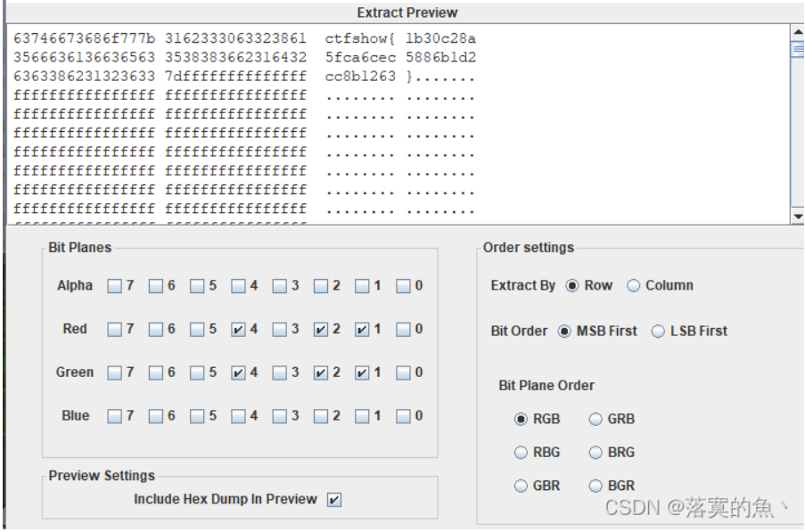Click hex value 7dffffffffffffff
Screen dimensions: 805x532
pos(235,77)
